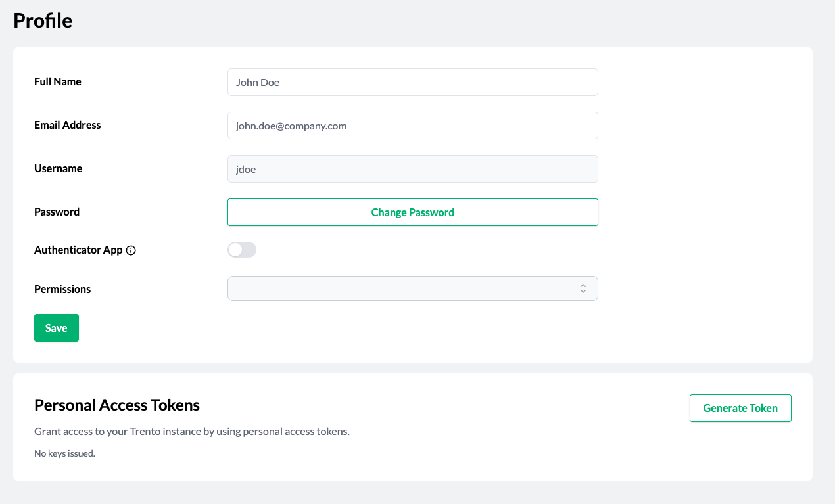Save the profile changes
This screenshot has height=504, width=835.
click(57, 328)
